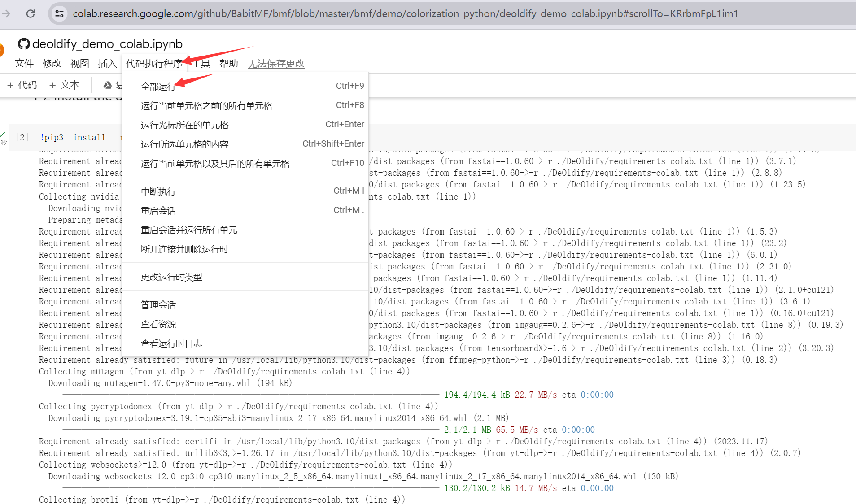Viewport: 856px width, 504px height.
Task: Go forward with the browser arrow icon
Action: pos(6,13)
